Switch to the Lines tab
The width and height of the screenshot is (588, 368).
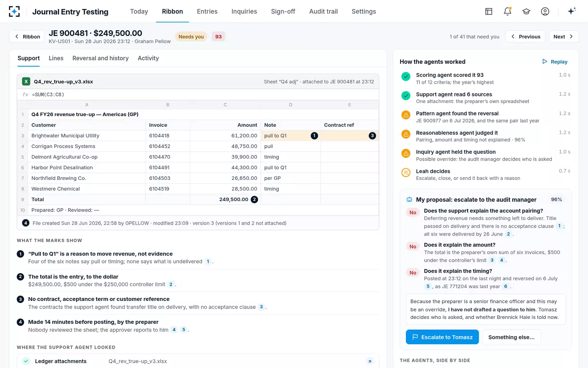click(x=56, y=58)
